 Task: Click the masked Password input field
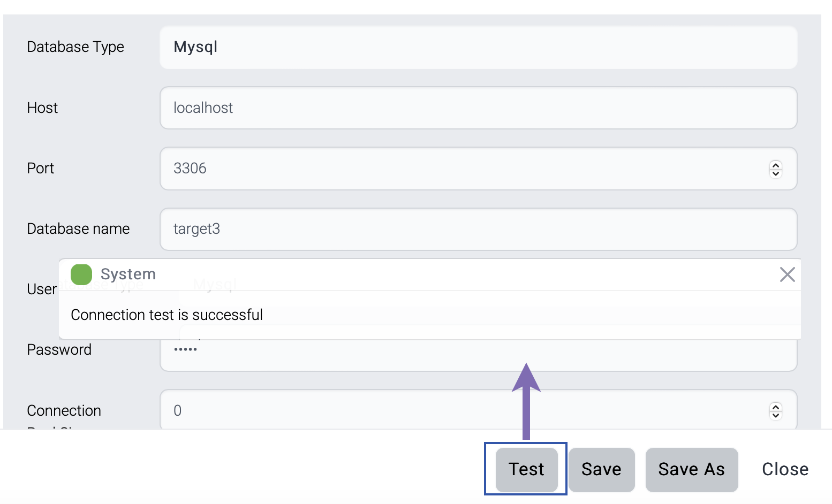click(478, 355)
